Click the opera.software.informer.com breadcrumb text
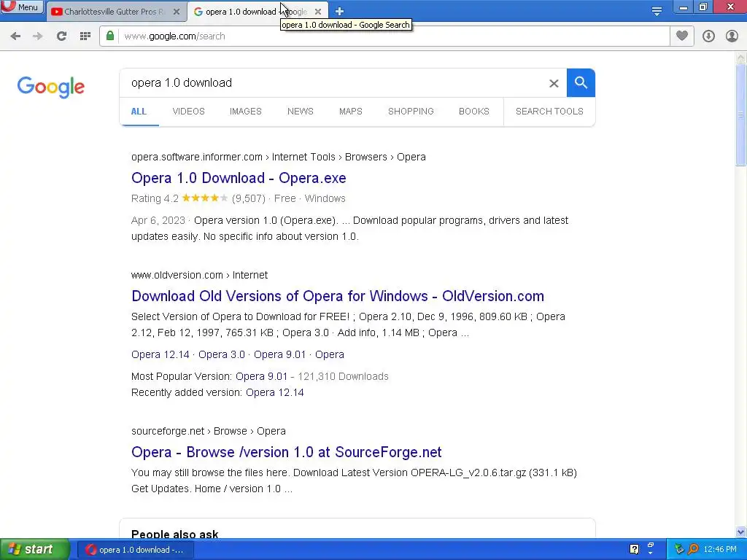 pyautogui.click(x=197, y=157)
